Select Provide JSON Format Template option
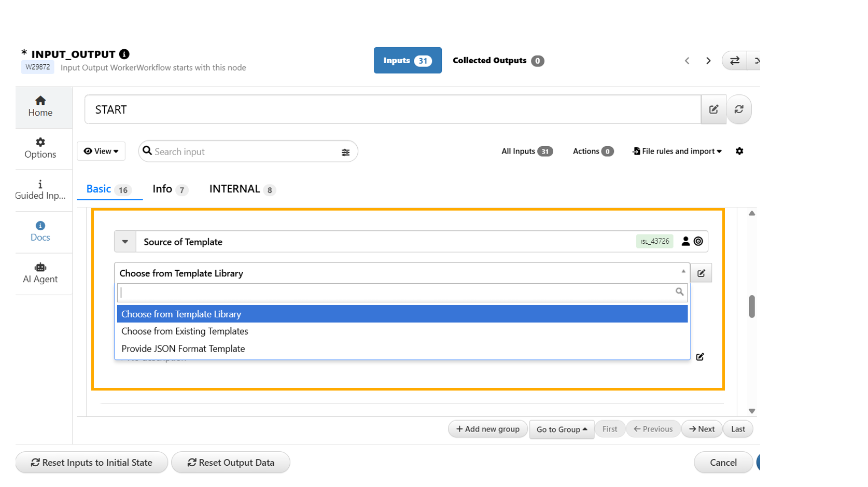Viewport: 868px width, 487px height. point(183,349)
